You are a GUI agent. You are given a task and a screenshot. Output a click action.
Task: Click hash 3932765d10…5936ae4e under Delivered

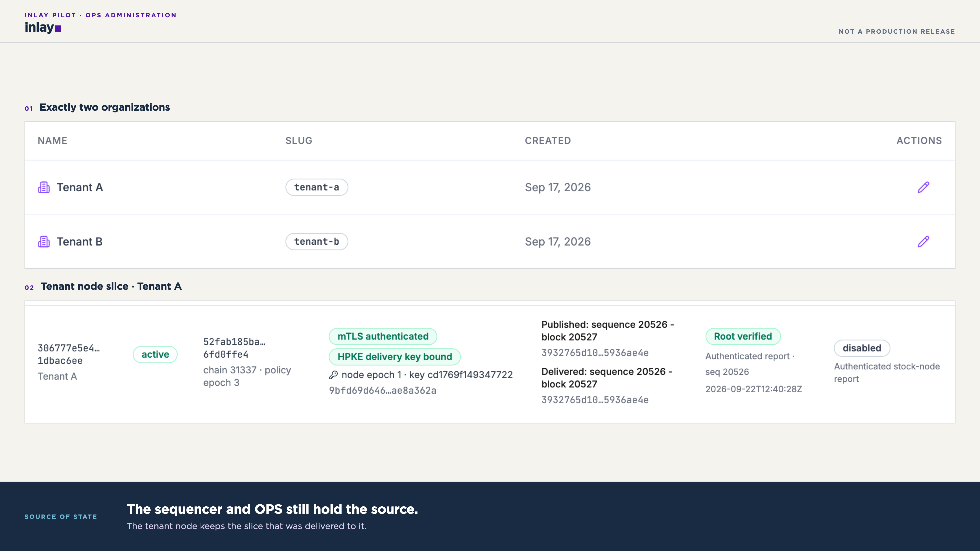coord(595,400)
